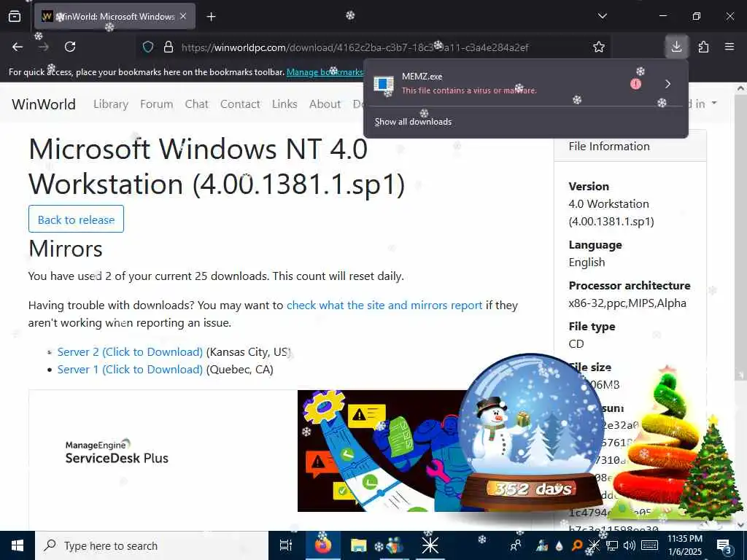Open the network status tray icon

(612, 545)
